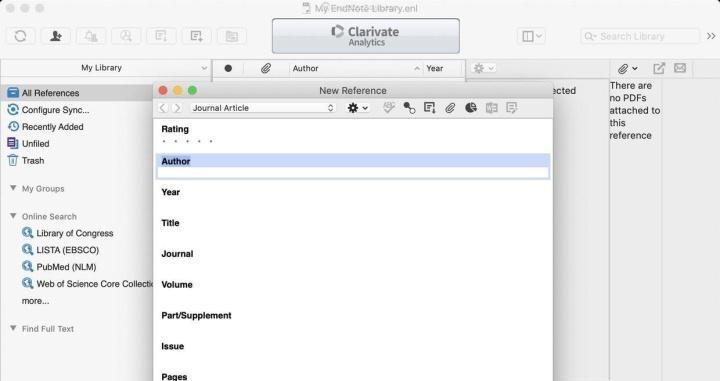This screenshot has height=381, width=720.
Task: Click the Find Full Text toolbar icon
Action: pyautogui.click(x=126, y=36)
